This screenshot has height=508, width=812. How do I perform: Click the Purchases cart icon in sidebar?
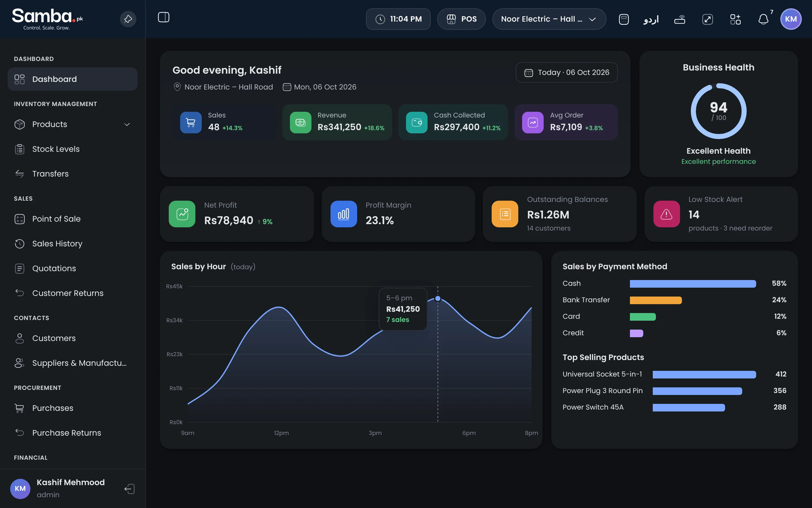point(19,408)
